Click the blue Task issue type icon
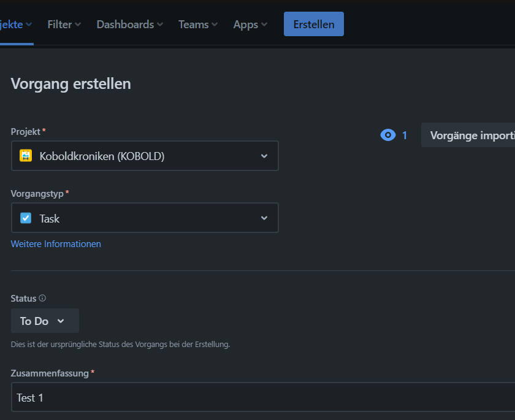 pyautogui.click(x=26, y=218)
